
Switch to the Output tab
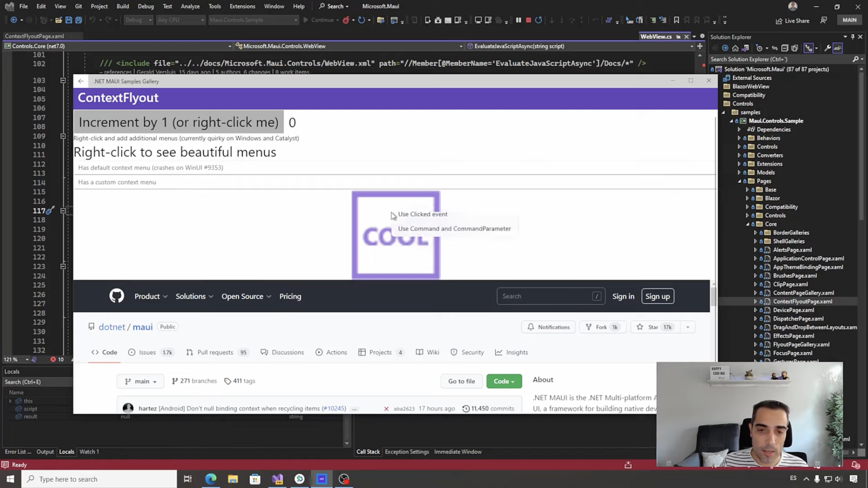[45, 452]
